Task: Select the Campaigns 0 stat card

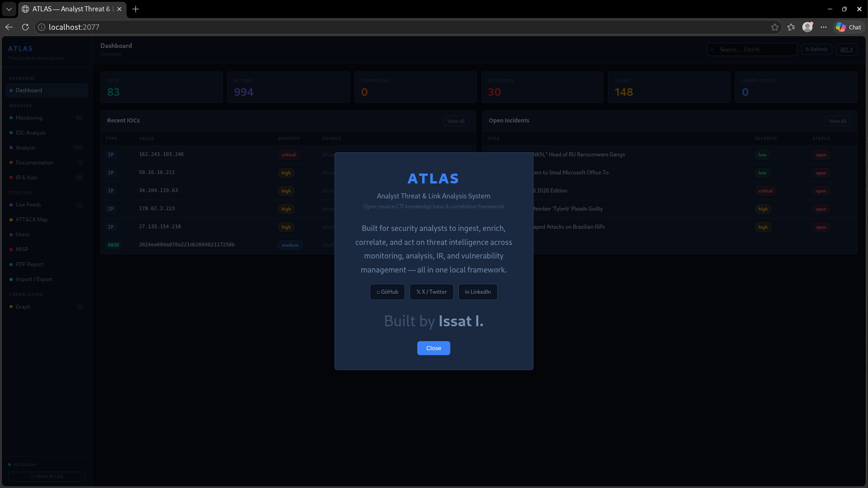Action: click(x=415, y=87)
